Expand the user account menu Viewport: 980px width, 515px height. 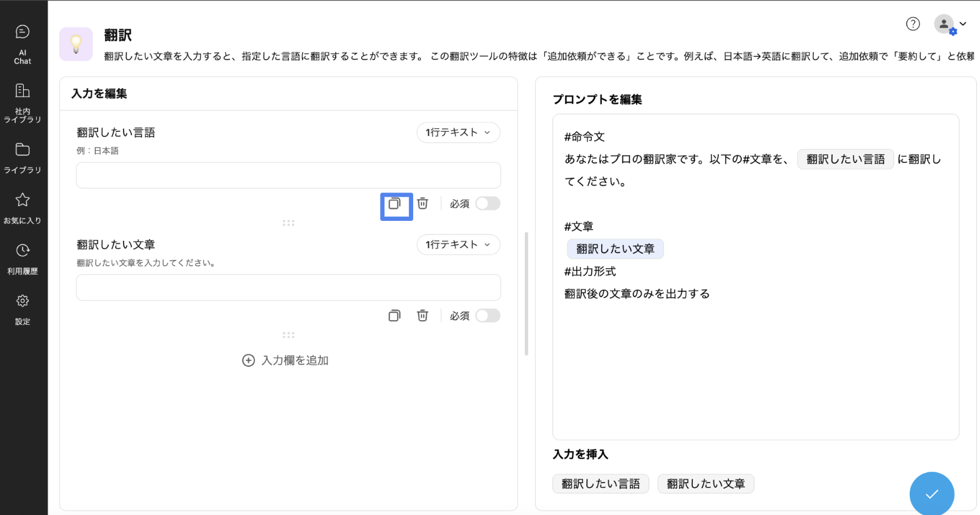coord(950,24)
